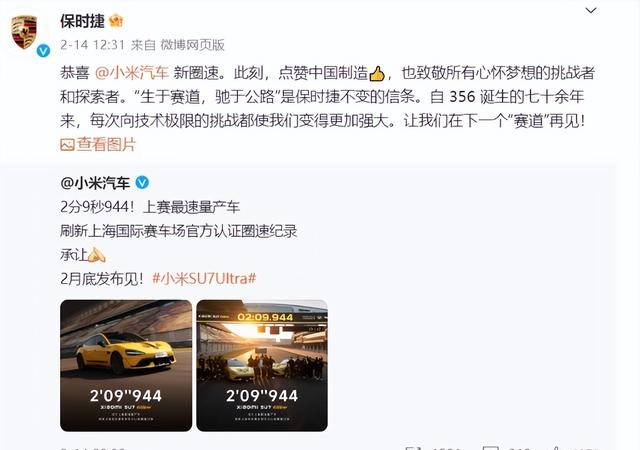Viewport: 640px width, 450px height.
Task: Click the verified badge next to @小米汽车
Action: 142,182
